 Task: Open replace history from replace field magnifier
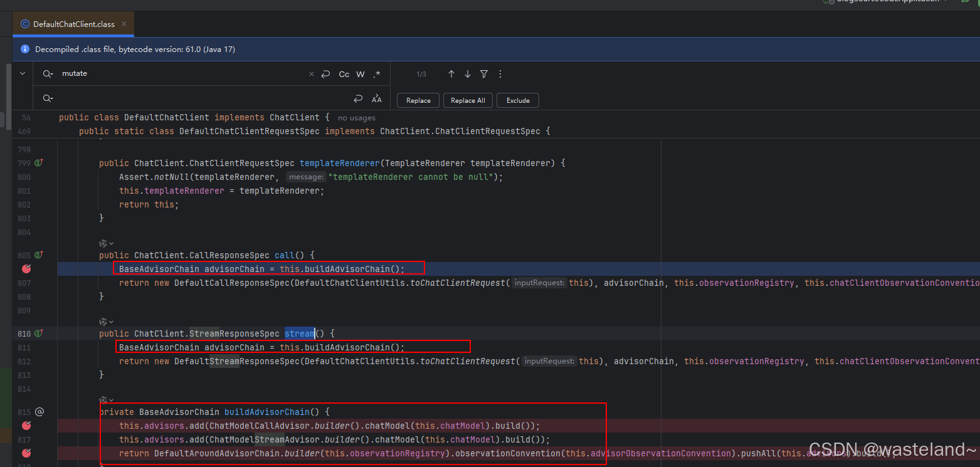click(48, 98)
